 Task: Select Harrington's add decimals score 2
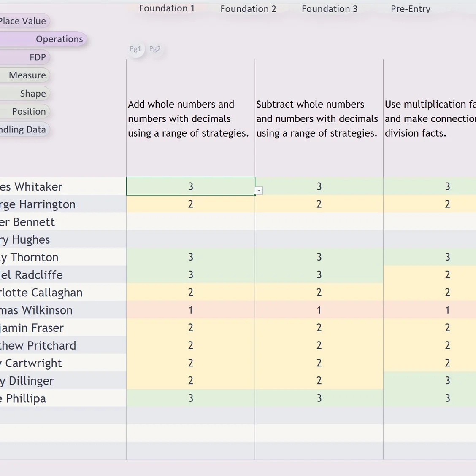click(x=190, y=204)
